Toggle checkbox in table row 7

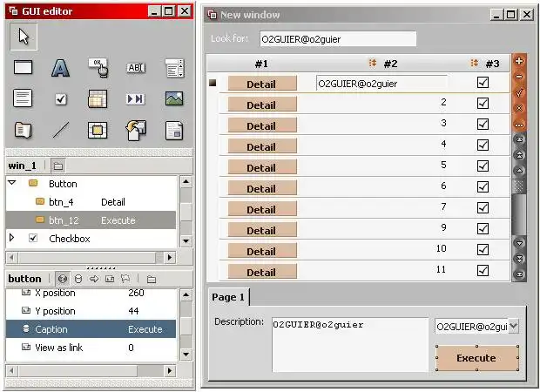coord(483,207)
